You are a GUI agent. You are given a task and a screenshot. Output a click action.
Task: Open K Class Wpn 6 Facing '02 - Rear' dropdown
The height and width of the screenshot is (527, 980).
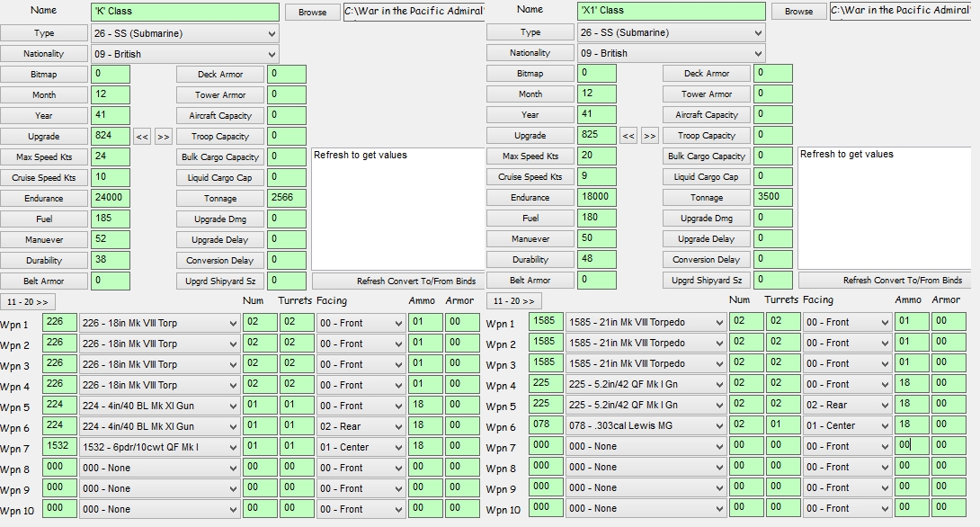(361, 426)
